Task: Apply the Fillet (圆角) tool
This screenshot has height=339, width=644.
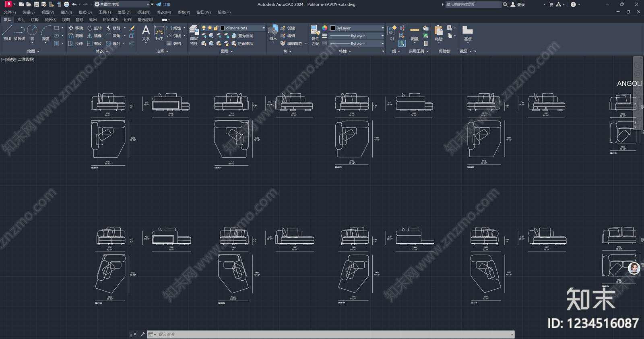Action: (113, 36)
